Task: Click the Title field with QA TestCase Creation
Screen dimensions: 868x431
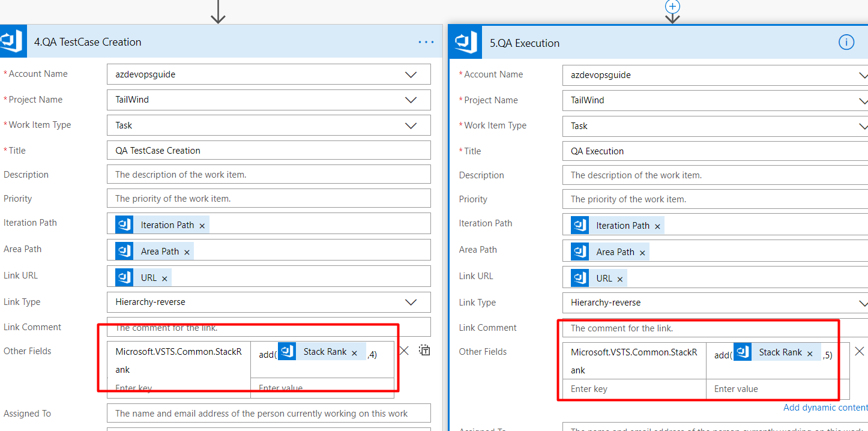Action: tap(269, 150)
